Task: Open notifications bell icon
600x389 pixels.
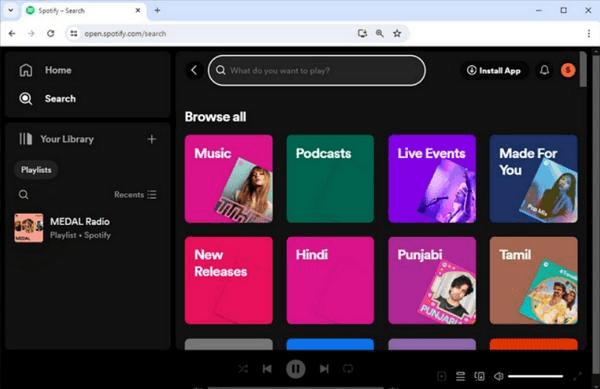Action: tap(544, 70)
